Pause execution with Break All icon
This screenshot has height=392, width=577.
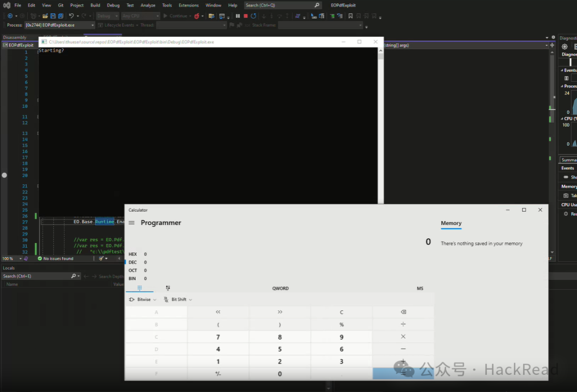[238, 16]
